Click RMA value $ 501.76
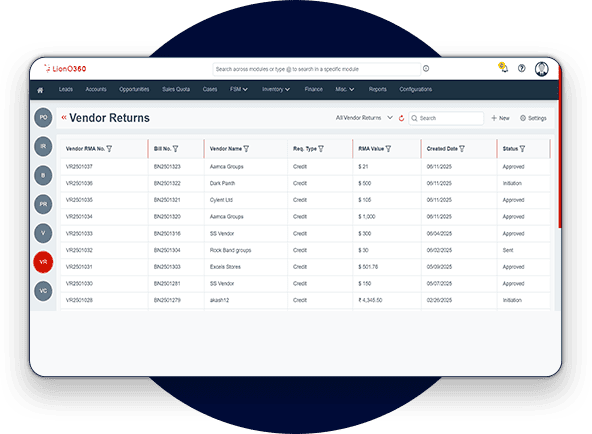The height and width of the screenshot is (434, 592). (368, 267)
